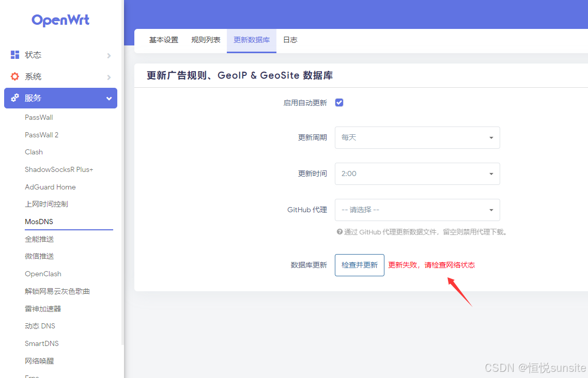Toggle 启用自动更新 checkbox
This screenshot has width=588, height=378.
[339, 103]
